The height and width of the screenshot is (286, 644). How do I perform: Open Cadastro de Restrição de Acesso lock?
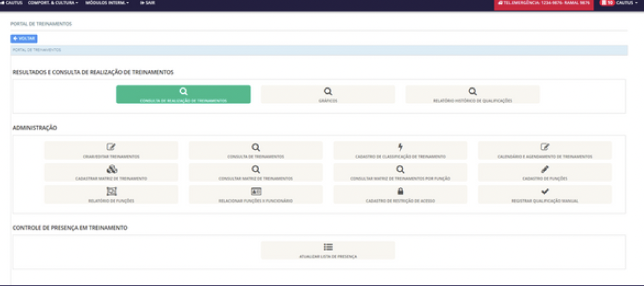pyautogui.click(x=400, y=192)
